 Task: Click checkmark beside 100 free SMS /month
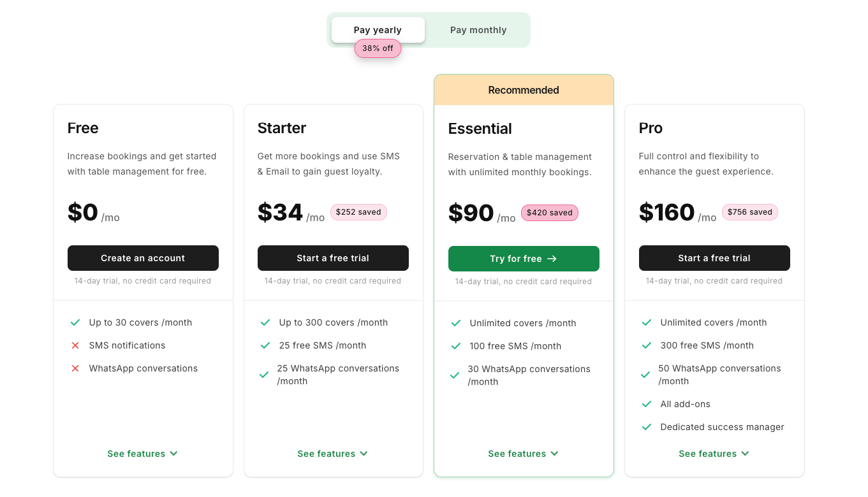456,347
